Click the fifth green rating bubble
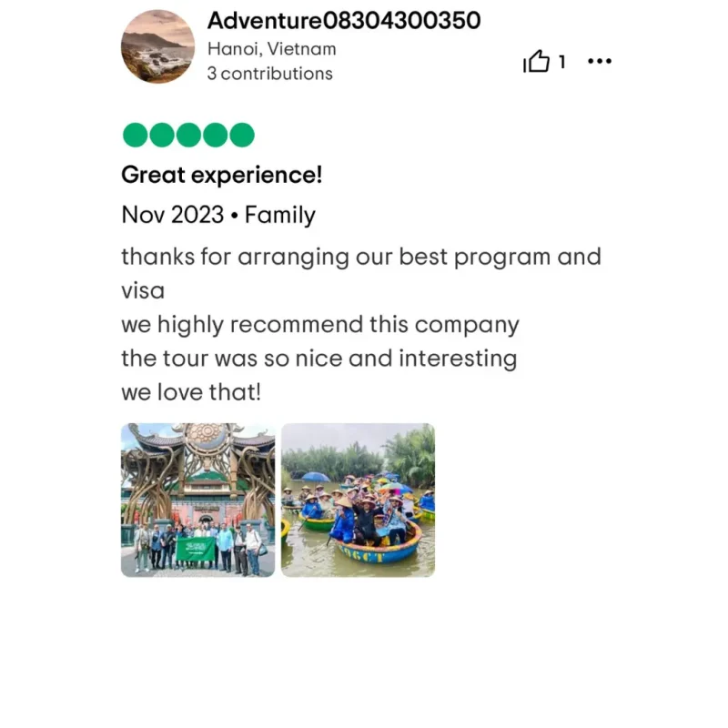Image resolution: width=728 pixels, height=728 pixels. (242, 135)
